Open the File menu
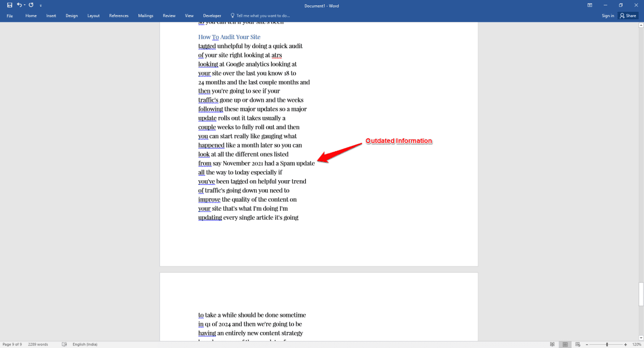 coord(10,16)
